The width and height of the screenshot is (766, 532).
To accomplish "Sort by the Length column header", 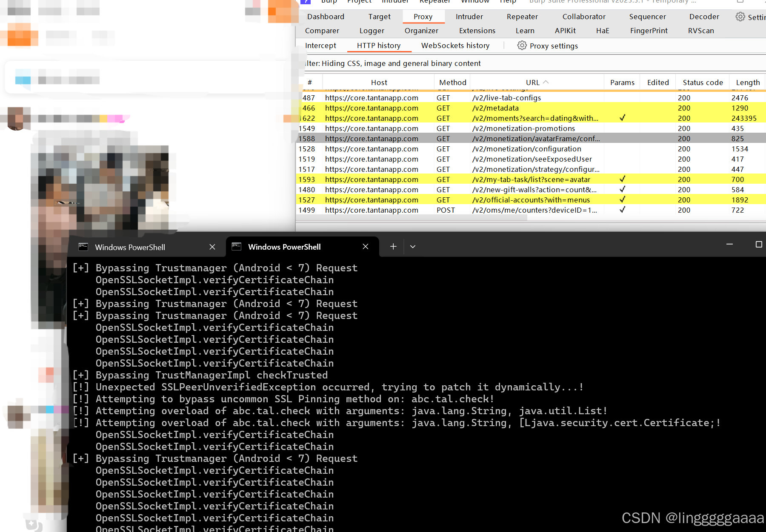I will (748, 83).
